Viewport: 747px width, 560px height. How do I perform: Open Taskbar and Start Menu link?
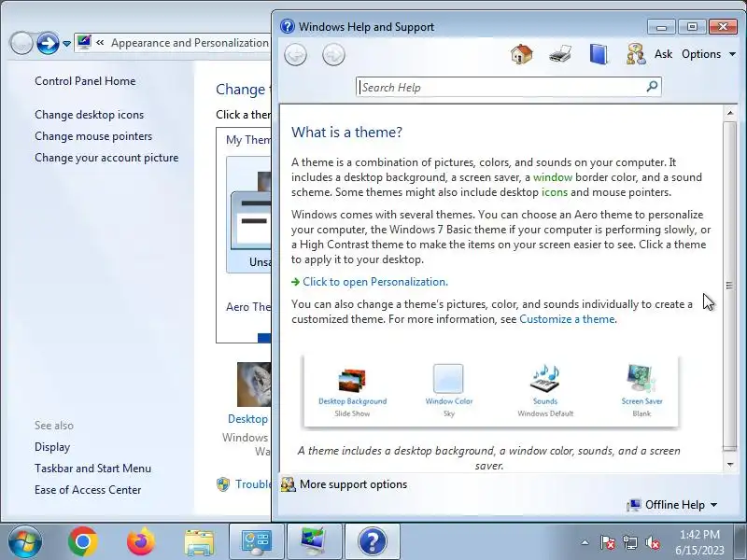point(92,469)
